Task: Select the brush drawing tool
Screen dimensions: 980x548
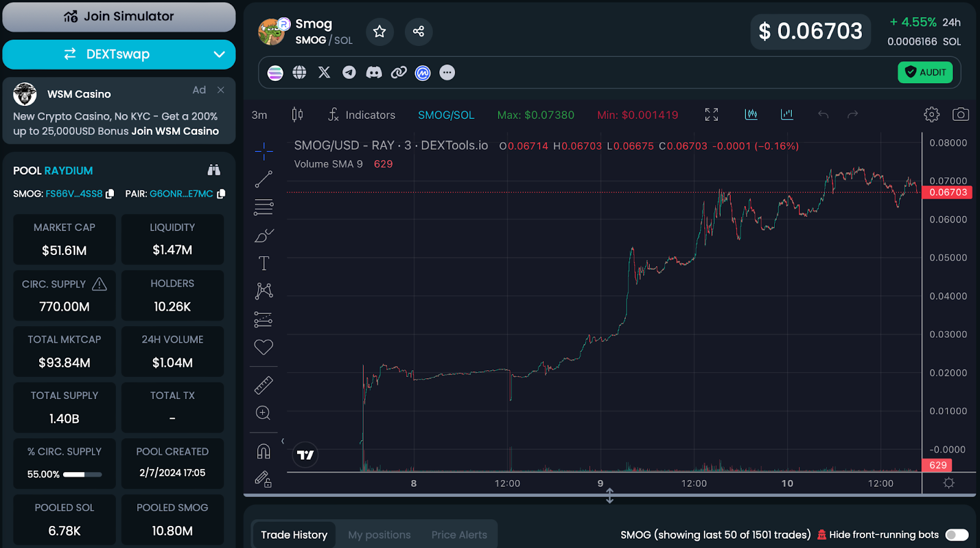Action: point(264,235)
